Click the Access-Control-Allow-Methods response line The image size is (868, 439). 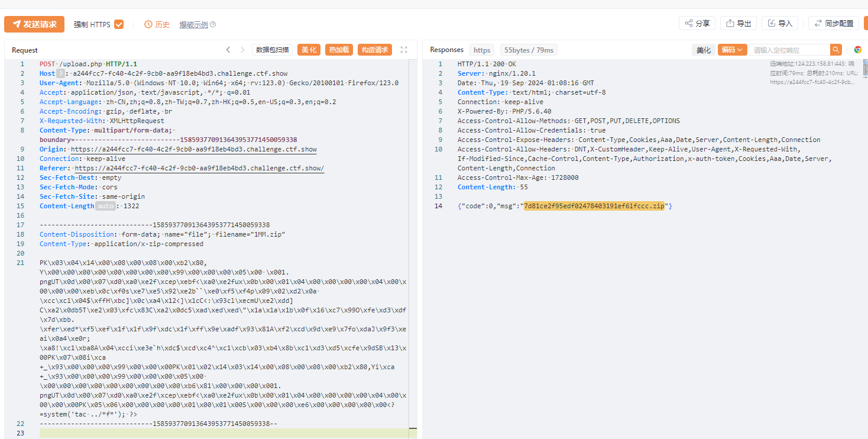[569, 121]
